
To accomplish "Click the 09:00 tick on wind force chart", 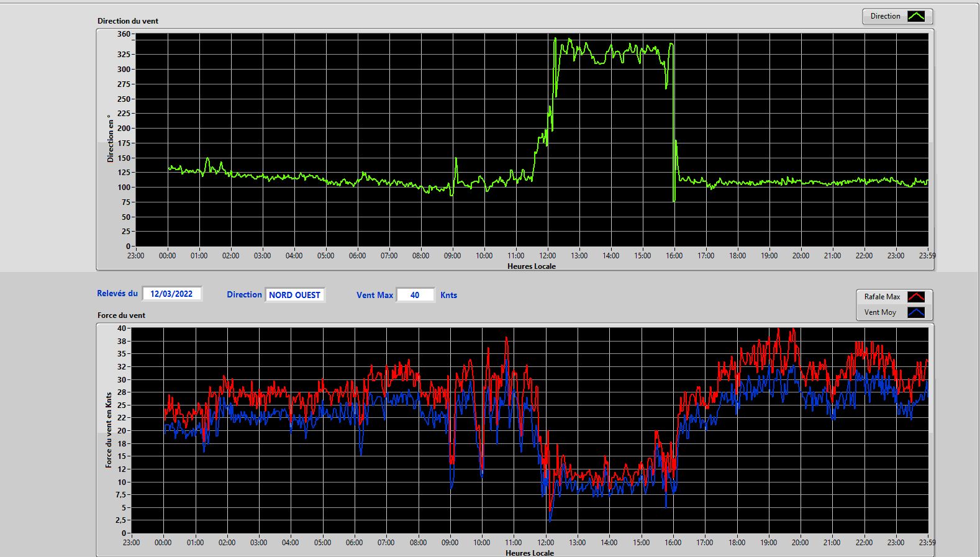I will click(450, 542).
